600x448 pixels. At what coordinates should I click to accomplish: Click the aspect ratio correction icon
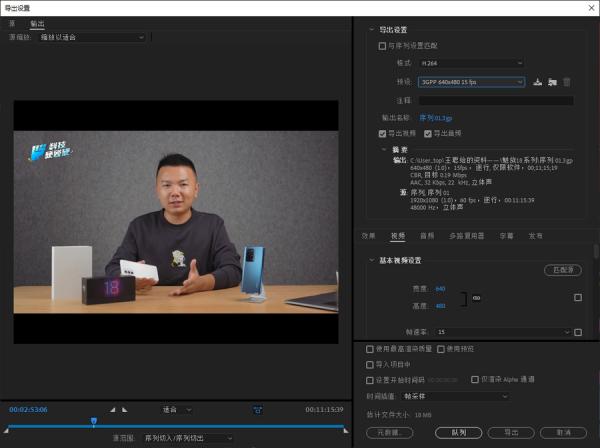pyautogui.click(x=257, y=409)
